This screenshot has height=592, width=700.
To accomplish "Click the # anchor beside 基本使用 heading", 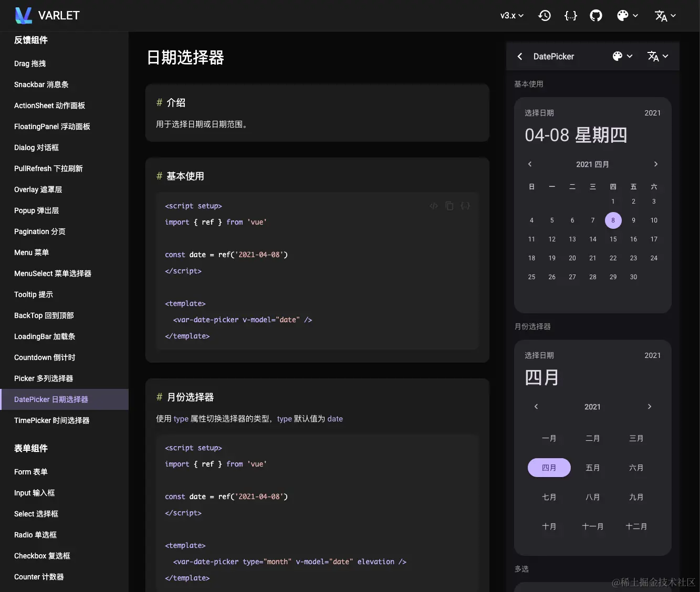I will [159, 176].
